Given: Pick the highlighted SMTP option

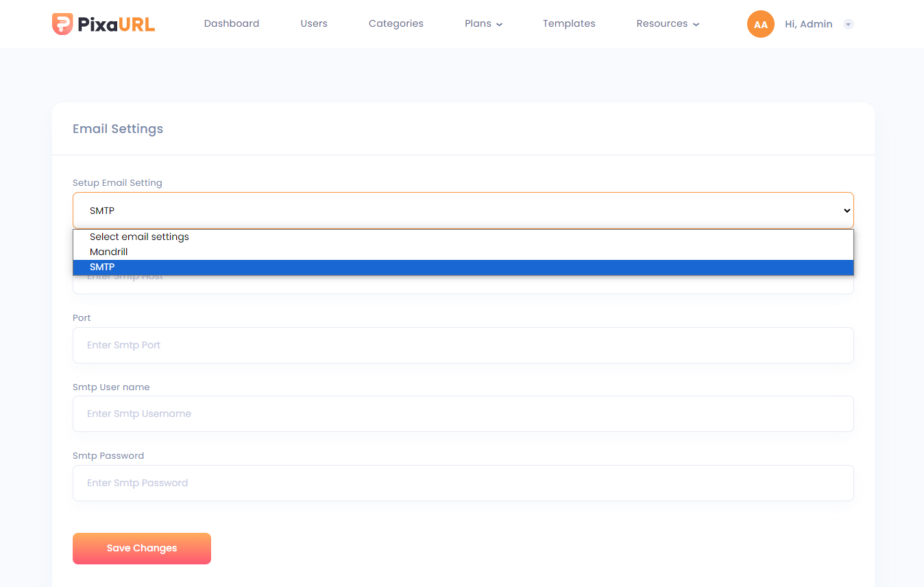Looking at the screenshot, I should point(103,267).
